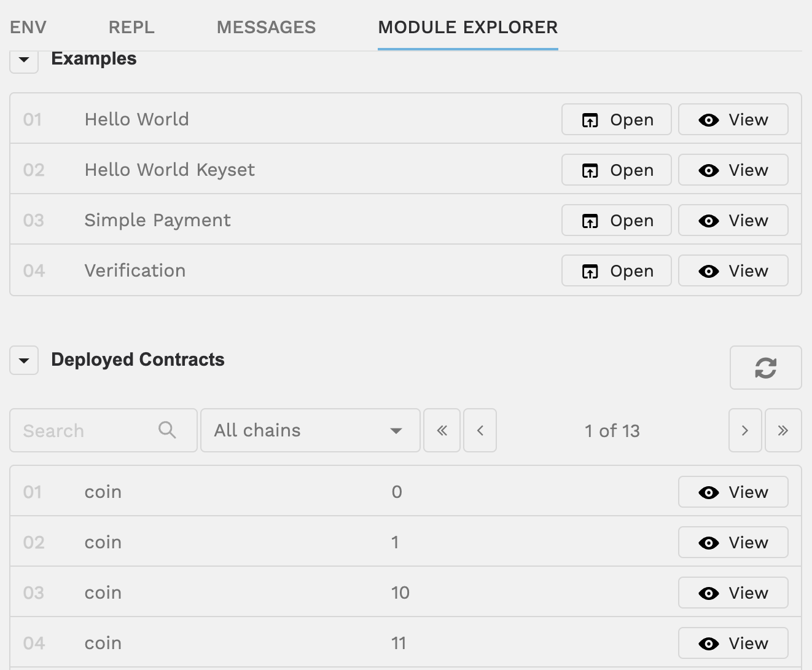Screen dimensions: 812x670
Task: Refresh the Deployed Contracts list
Action: [765, 368]
